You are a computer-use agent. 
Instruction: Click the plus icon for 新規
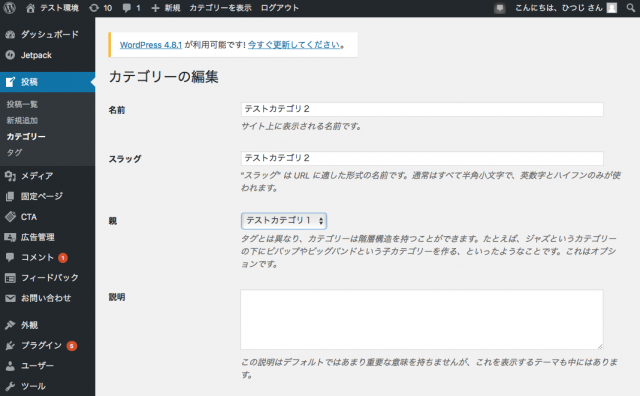pos(155,8)
